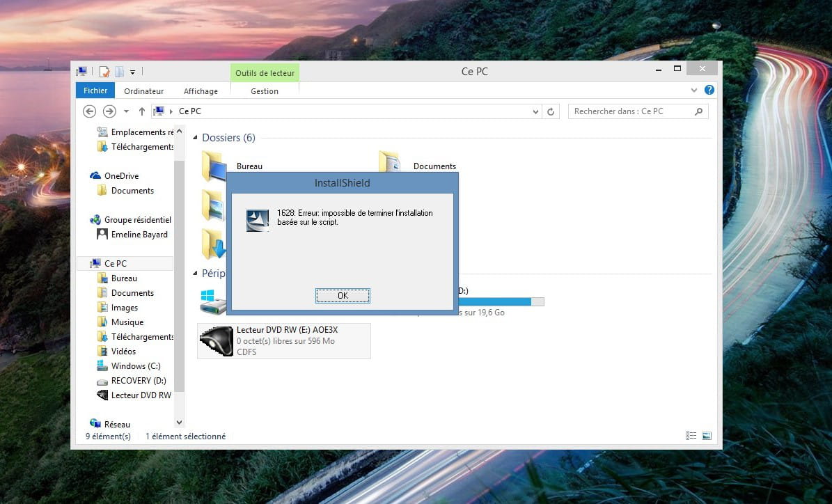The height and width of the screenshot is (504, 832).
Task: Open the Help question mark icon
Action: (x=709, y=90)
